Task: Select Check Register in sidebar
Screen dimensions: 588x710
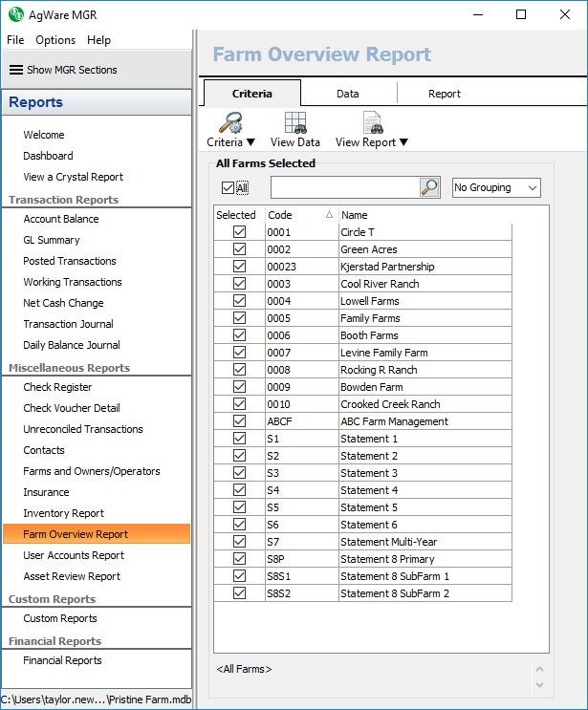Action: (x=57, y=387)
